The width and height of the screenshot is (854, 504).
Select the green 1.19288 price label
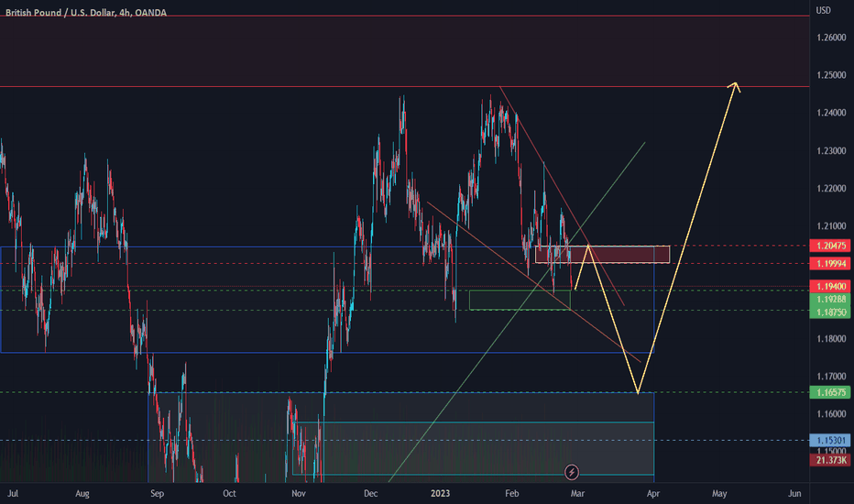pos(830,299)
